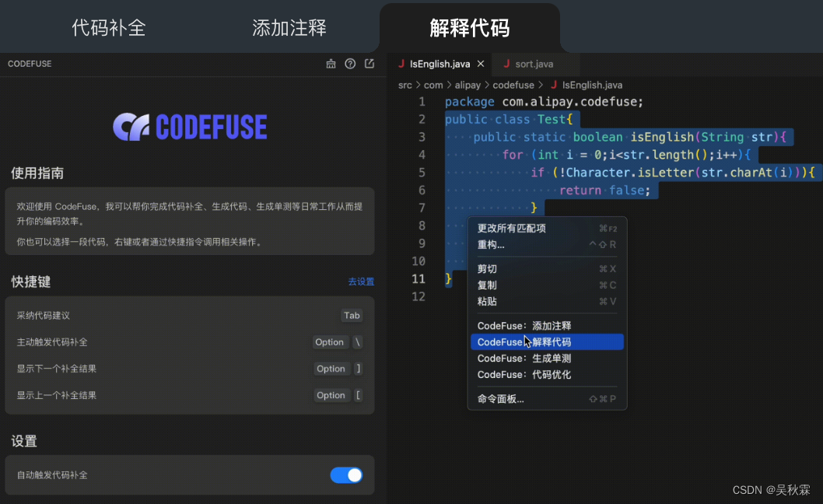
Task: Click the 去设置 shortcut settings link
Action: tap(361, 282)
